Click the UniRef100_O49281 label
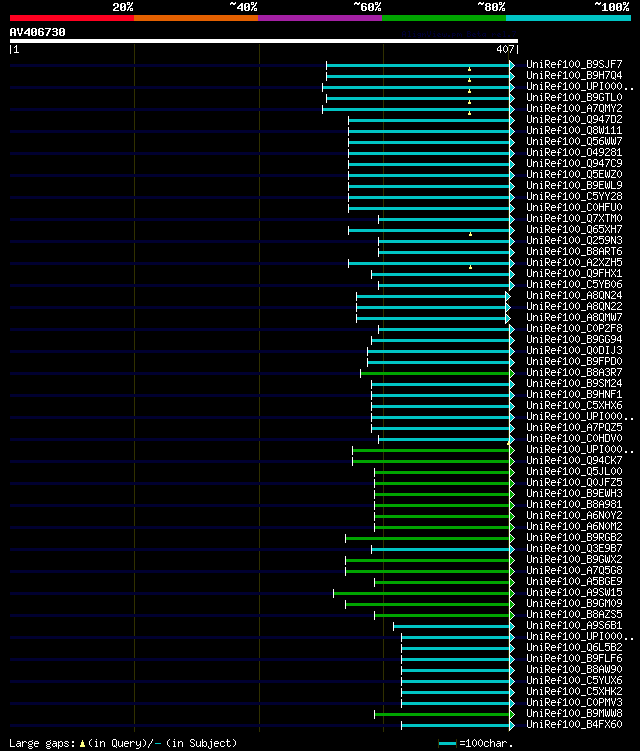The height and width of the screenshot is (751, 640). [574, 152]
